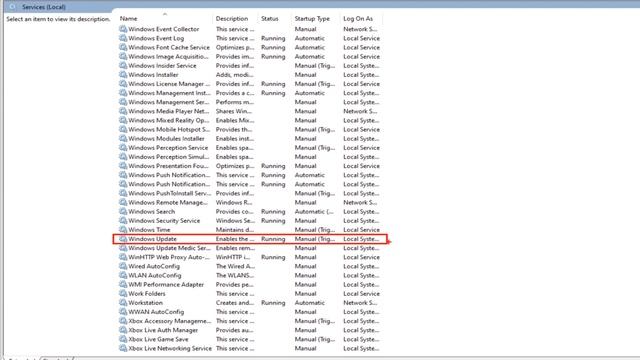Click the Windows Perception Service gear icon

tap(123, 147)
